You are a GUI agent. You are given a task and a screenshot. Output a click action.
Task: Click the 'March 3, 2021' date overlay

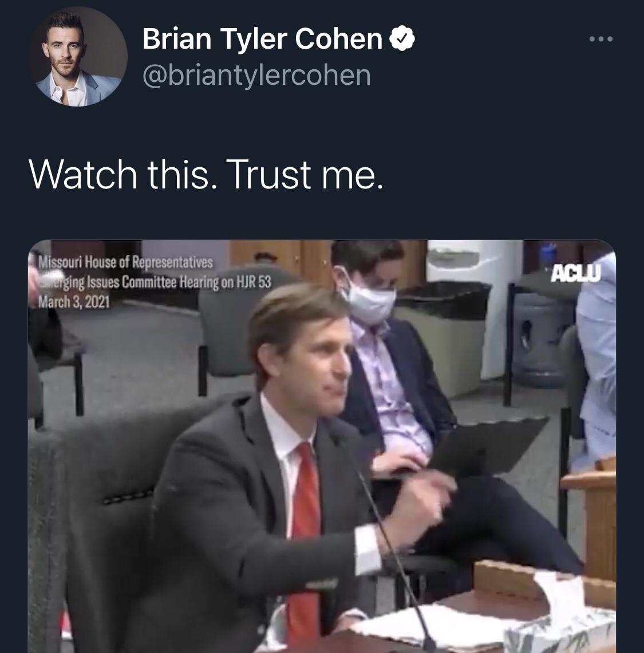(x=74, y=301)
